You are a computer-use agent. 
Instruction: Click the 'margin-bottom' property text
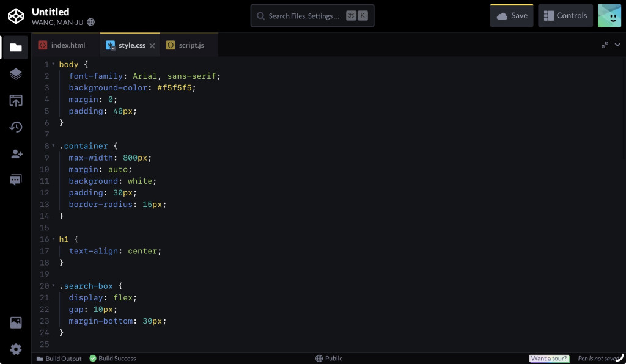click(101, 321)
